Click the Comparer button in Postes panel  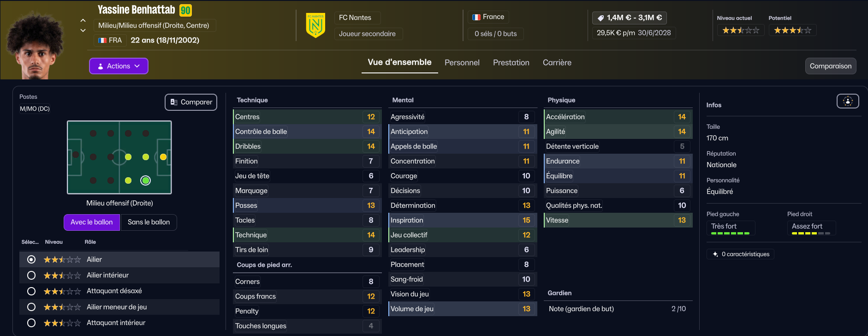tap(191, 102)
